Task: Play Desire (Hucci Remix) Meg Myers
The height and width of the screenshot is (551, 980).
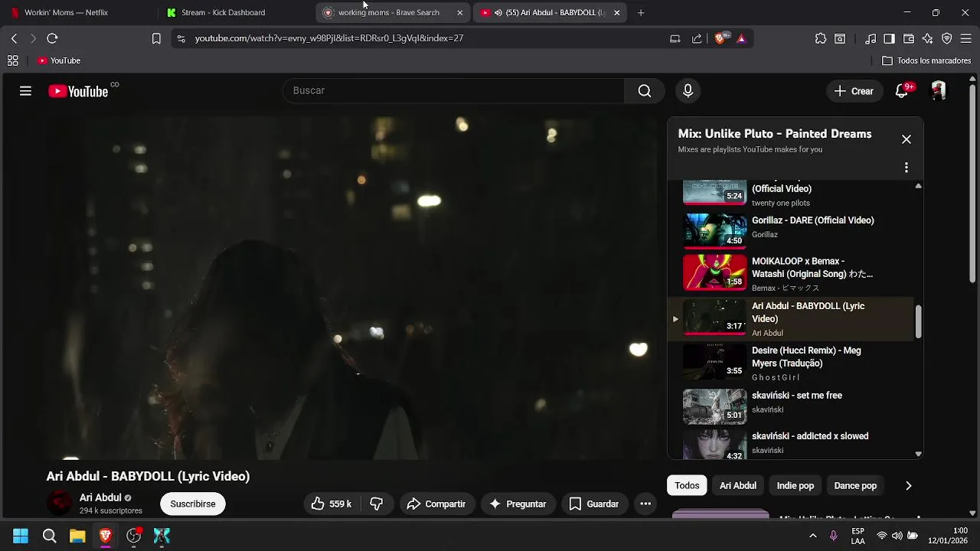Action: click(x=792, y=362)
